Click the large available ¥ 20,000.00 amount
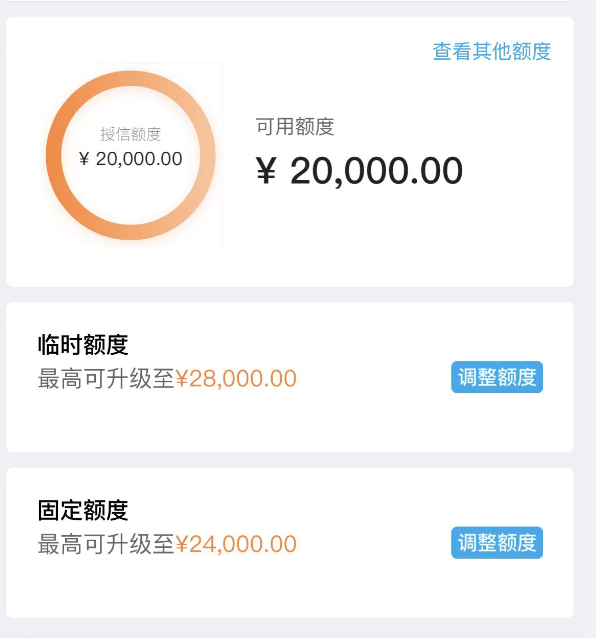This screenshot has height=638, width=596. (x=359, y=170)
